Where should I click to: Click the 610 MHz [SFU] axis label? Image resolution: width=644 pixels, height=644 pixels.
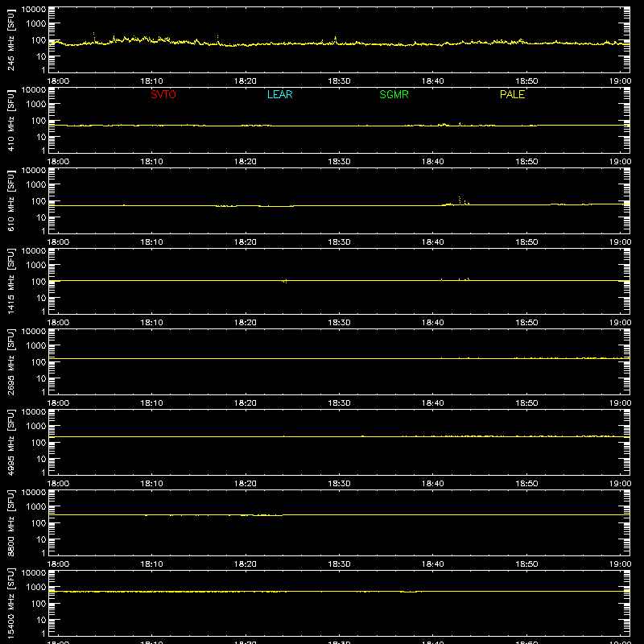click(10, 200)
